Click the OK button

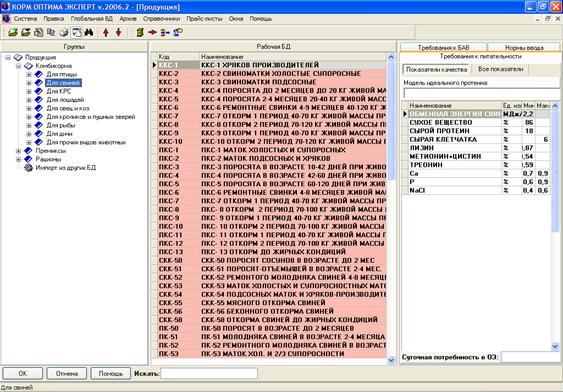(23, 373)
